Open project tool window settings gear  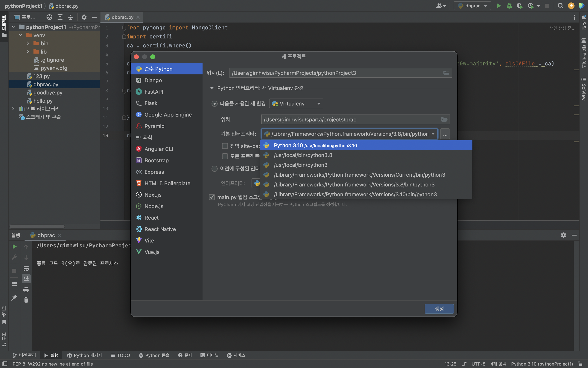coord(84,17)
